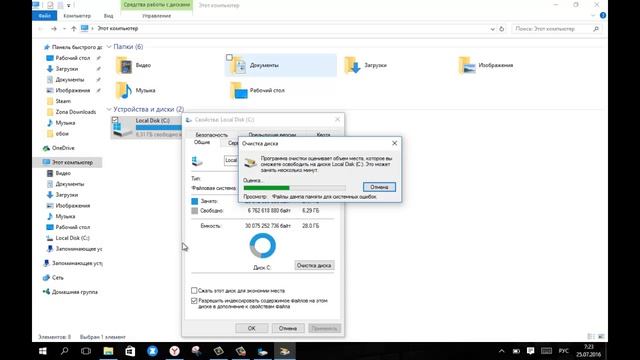Toggle the Документы folder selection checkbox
Screen dimensions: 640x360
click(229, 58)
